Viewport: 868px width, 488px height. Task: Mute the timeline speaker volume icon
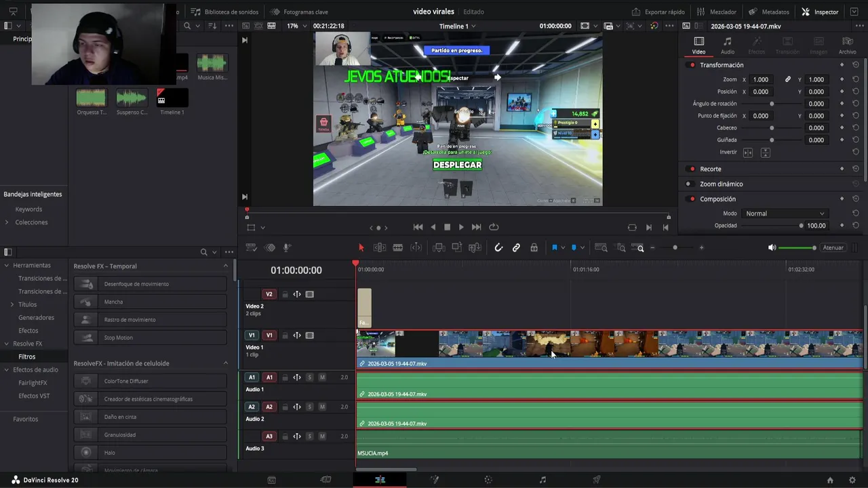coord(772,248)
